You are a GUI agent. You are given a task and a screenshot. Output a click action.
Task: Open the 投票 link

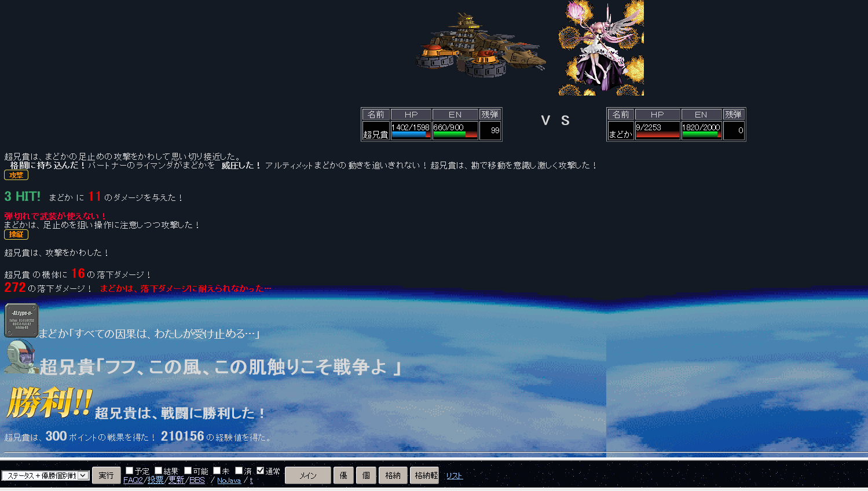click(x=155, y=480)
